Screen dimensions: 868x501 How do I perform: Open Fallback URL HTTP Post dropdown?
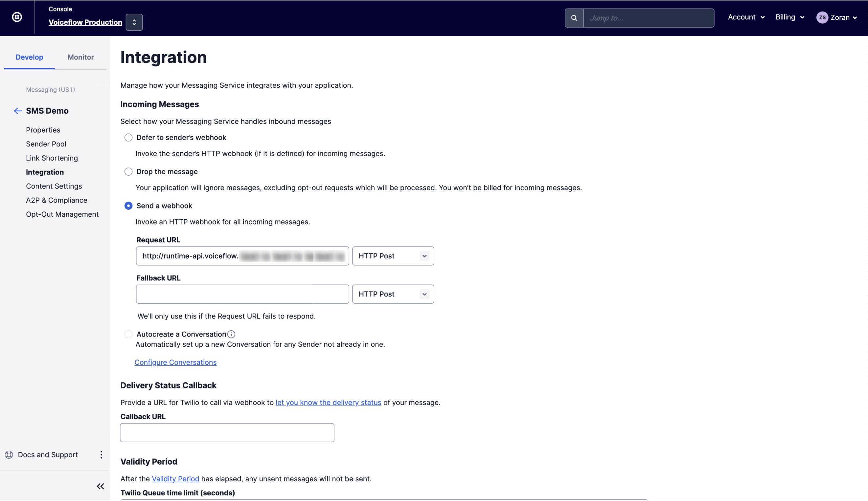(393, 294)
